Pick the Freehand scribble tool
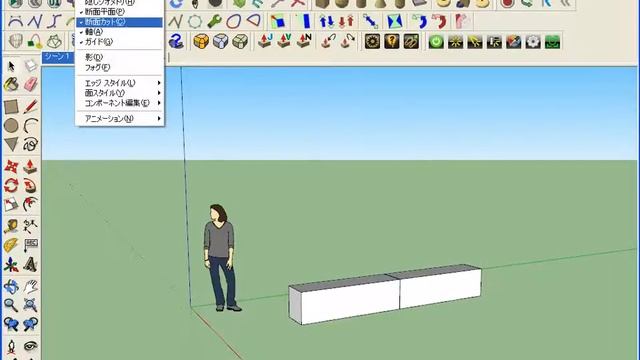The height and width of the screenshot is (360, 640). [x=31, y=144]
